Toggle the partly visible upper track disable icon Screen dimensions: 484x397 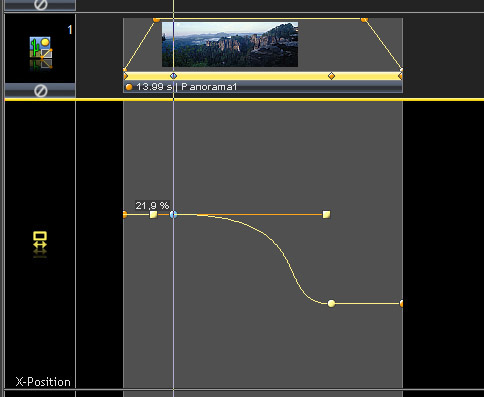40,4
